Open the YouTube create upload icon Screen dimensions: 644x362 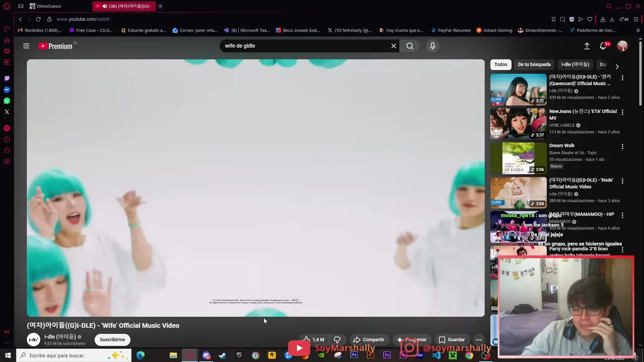click(587, 46)
